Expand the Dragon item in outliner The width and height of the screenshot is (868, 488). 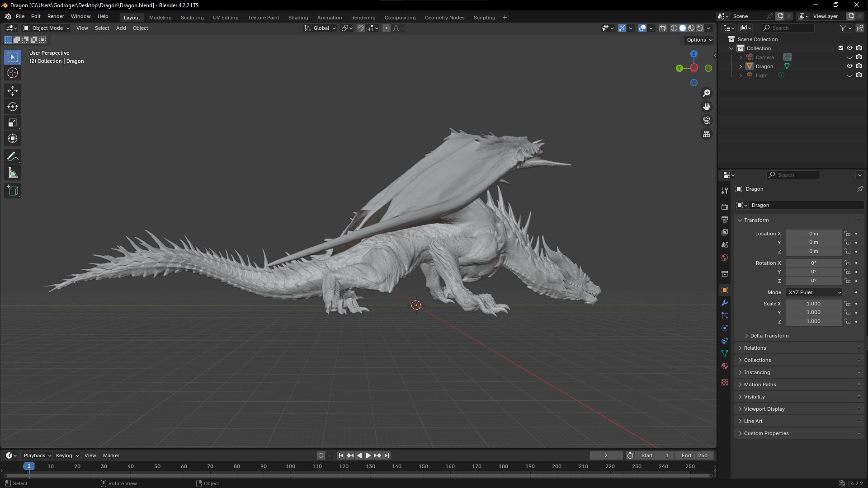(741, 66)
